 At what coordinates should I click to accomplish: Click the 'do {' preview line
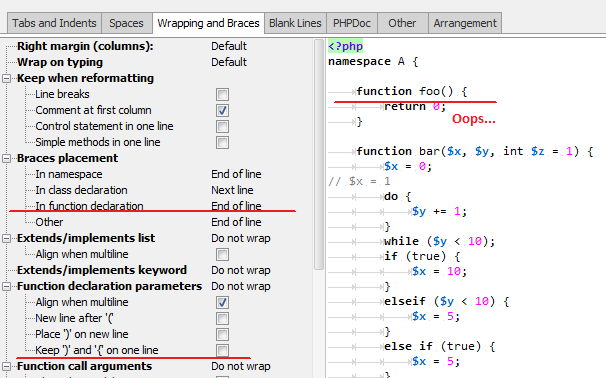coord(397,196)
